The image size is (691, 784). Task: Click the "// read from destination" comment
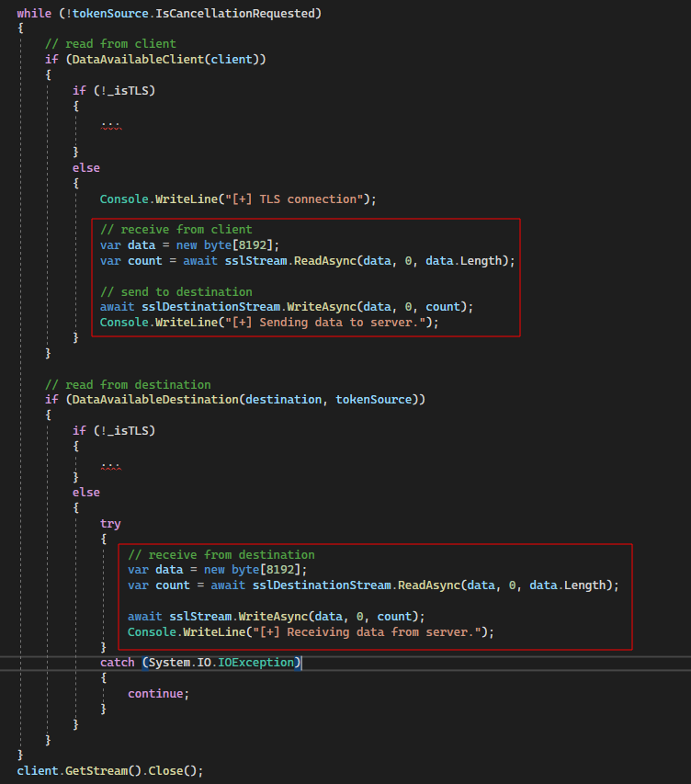128,384
